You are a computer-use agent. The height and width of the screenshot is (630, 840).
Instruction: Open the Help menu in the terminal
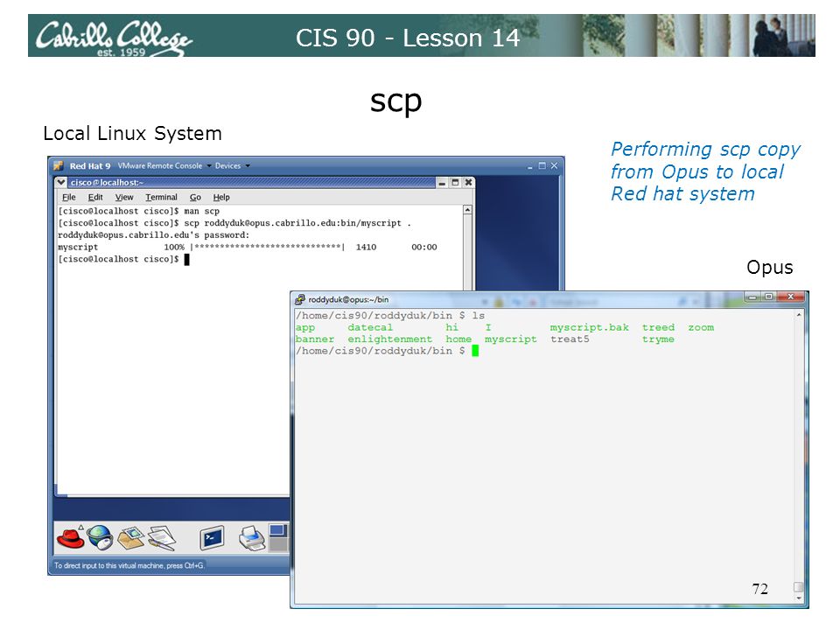[x=221, y=197]
